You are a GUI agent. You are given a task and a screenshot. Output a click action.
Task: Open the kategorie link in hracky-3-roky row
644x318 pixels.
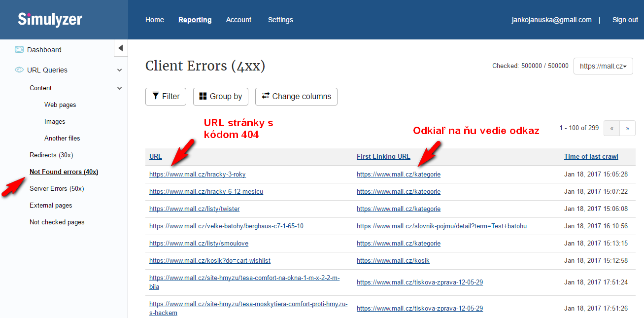click(399, 174)
